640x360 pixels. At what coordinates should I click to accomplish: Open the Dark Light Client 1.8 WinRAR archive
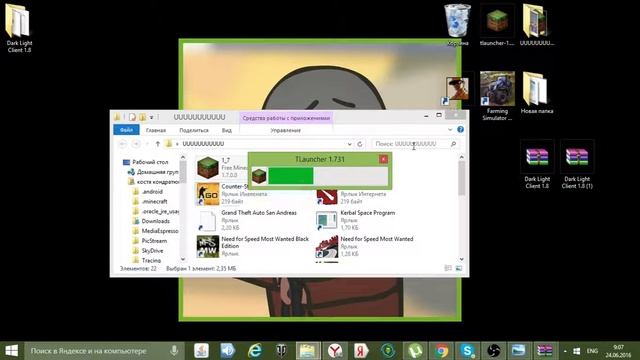(537, 164)
